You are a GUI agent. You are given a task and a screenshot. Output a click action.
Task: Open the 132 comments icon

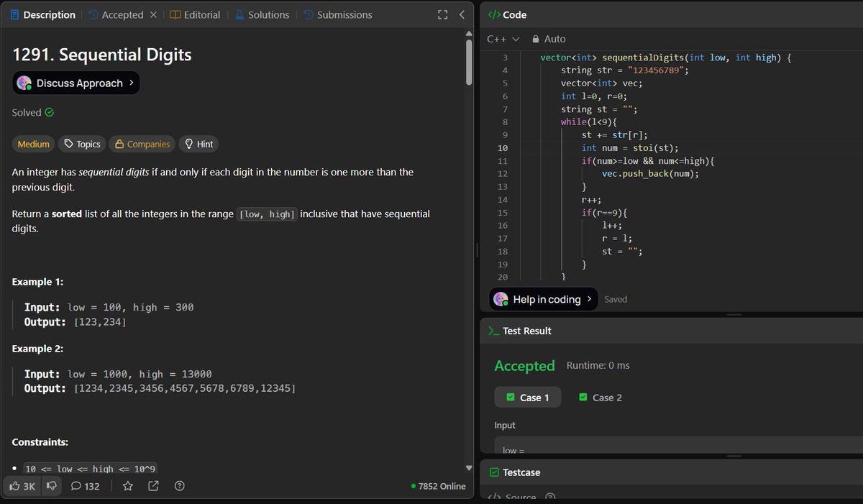click(85, 486)
